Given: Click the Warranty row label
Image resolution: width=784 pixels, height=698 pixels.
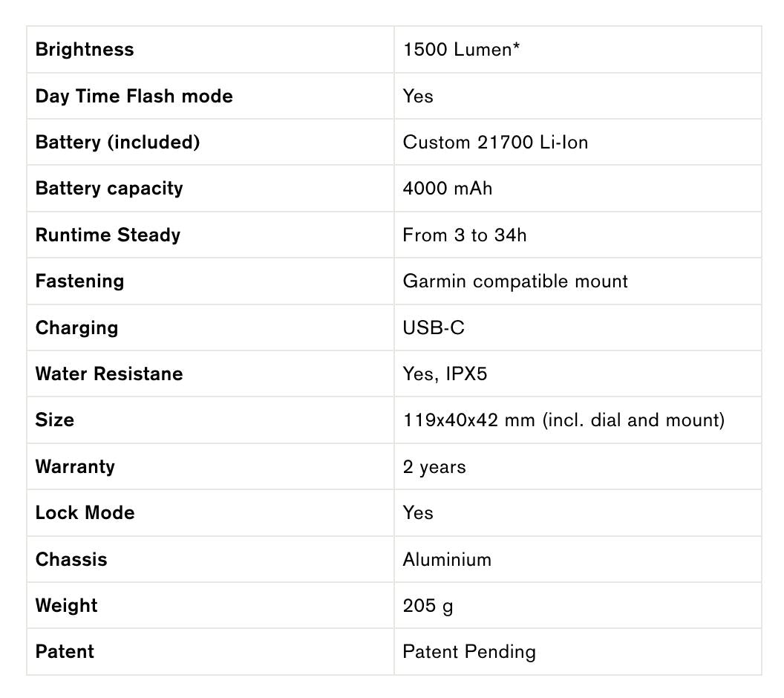Looking at the screenshot, I should click(75, 467).
